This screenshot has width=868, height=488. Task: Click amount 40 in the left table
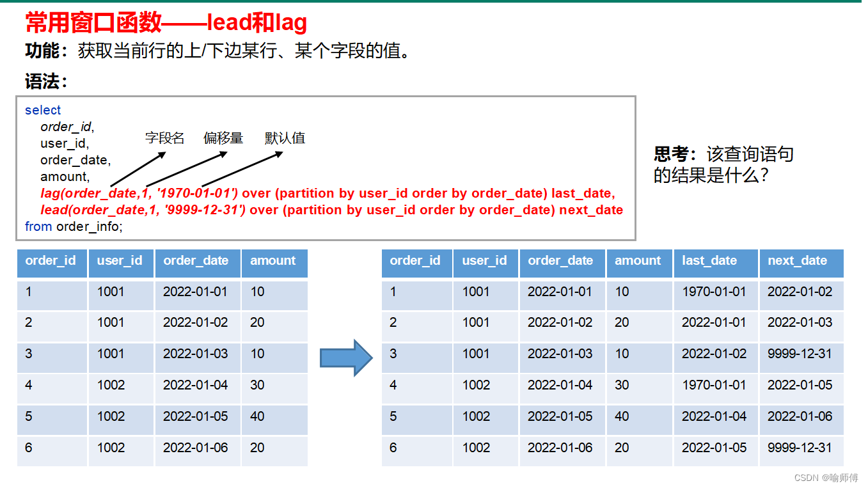pyautogui.click(x=257, y=416)
